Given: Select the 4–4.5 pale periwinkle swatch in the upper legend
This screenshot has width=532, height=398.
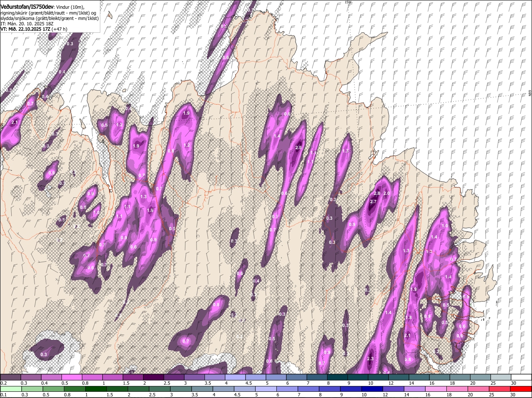Looking at the screenshot, I should 235,377.
